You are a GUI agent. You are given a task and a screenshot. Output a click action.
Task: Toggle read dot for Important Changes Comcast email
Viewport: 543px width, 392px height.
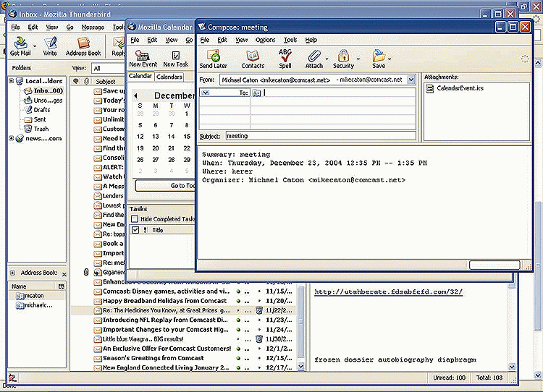click(x=239, y=330)
